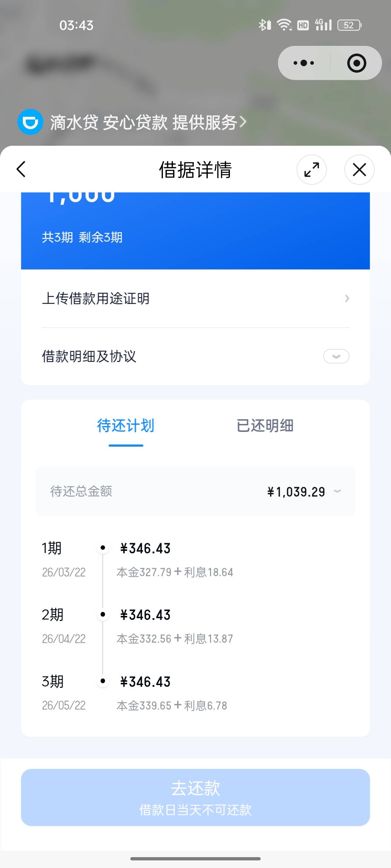Expand 借款明细及协议 section
Viewport: 391px width, 868px height.
(x=336, y=356)
